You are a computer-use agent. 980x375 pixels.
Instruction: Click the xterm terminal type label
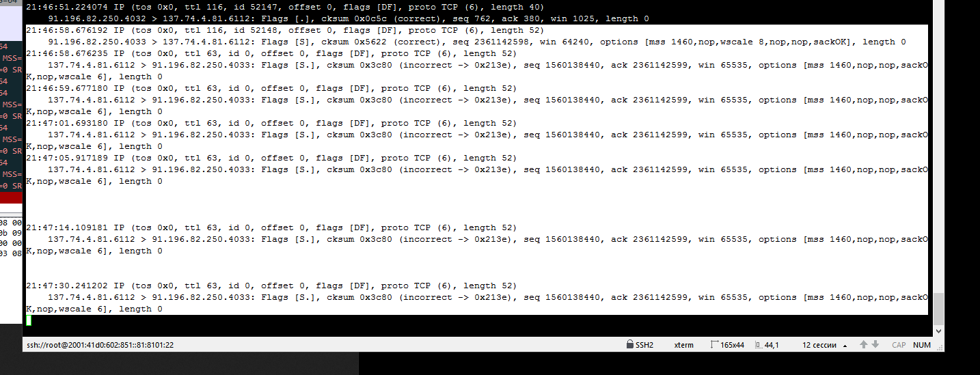(x=683, y=345)
